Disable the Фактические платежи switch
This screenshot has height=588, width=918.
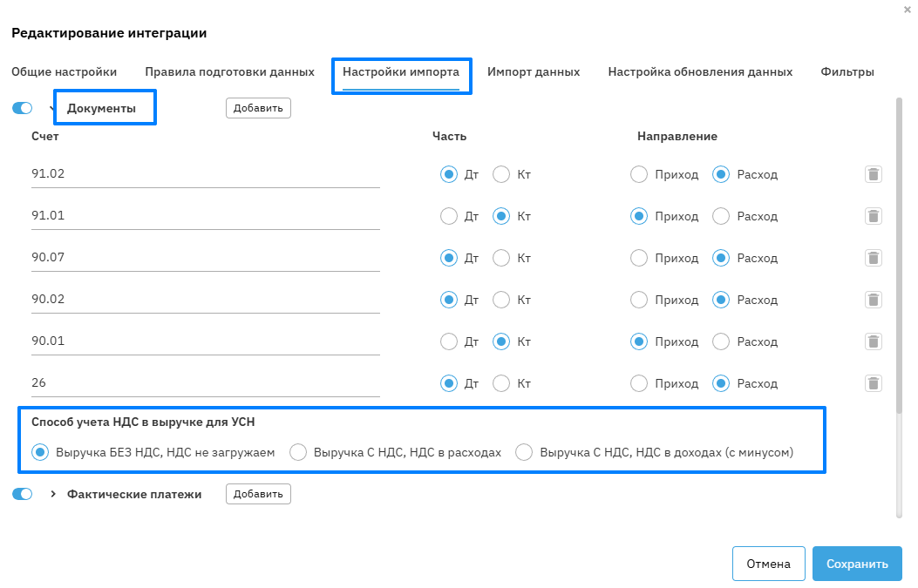tap(23, 494)
